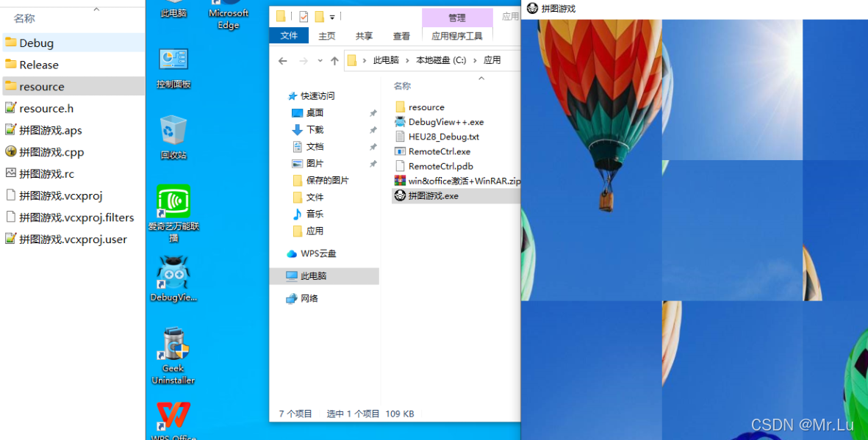
Task: Open the 主页 ribbon tab
Action: (326, 36)
